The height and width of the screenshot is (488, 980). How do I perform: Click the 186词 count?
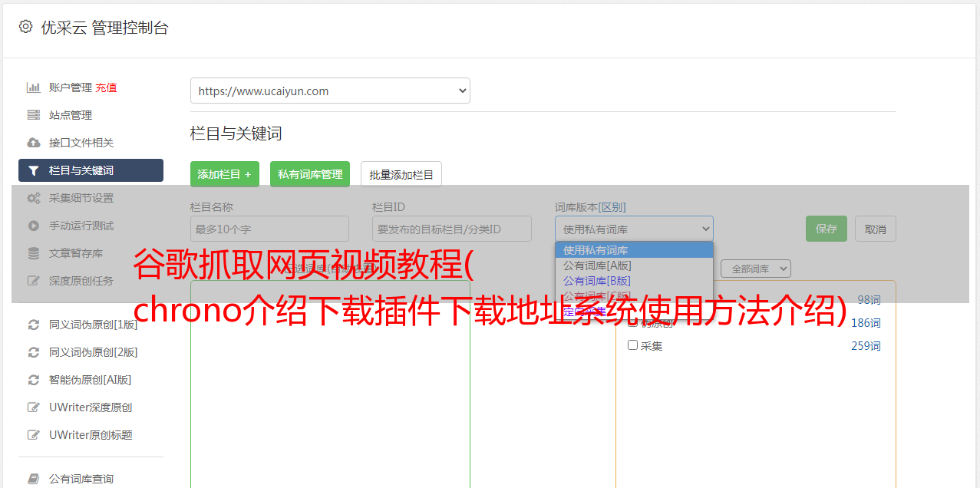click(866, 323)
